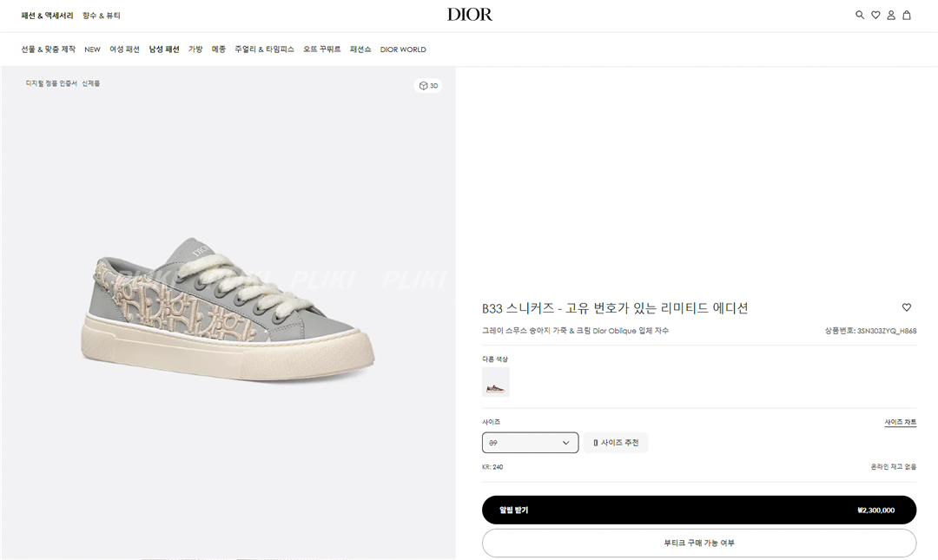Open the 남성 패션 menu
The width and height of the screenshot is (938, 560).
point(164,49)
